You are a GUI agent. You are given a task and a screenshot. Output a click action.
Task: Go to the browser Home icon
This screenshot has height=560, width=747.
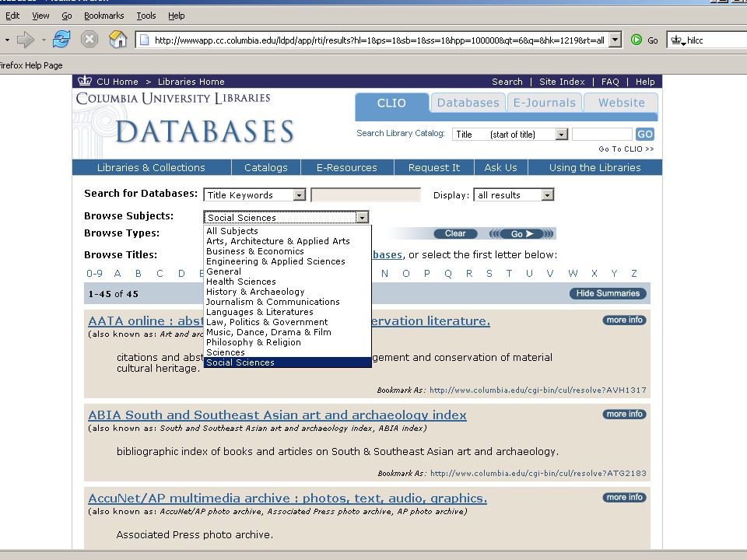click(117, 39)
